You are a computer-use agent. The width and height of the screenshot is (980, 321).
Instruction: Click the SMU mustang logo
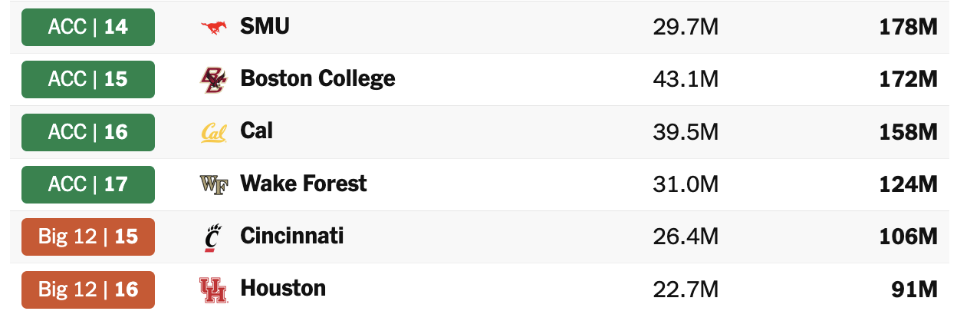(214, 27)
